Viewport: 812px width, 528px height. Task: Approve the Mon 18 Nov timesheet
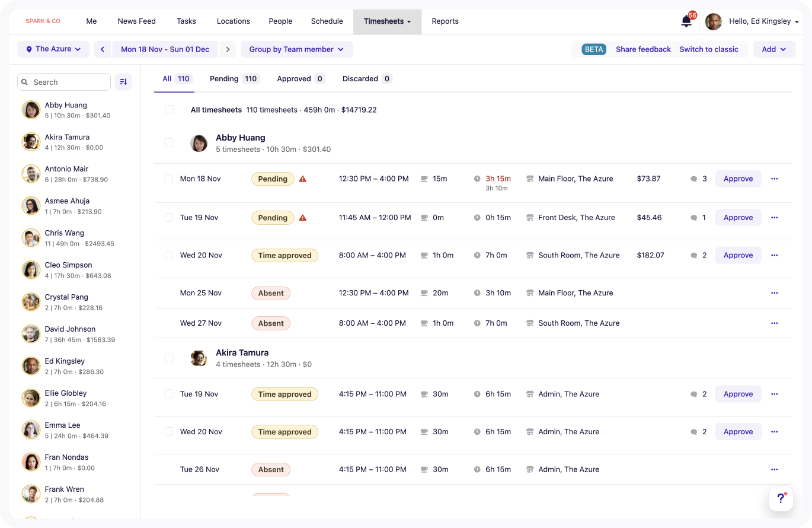tap(738, 179)
